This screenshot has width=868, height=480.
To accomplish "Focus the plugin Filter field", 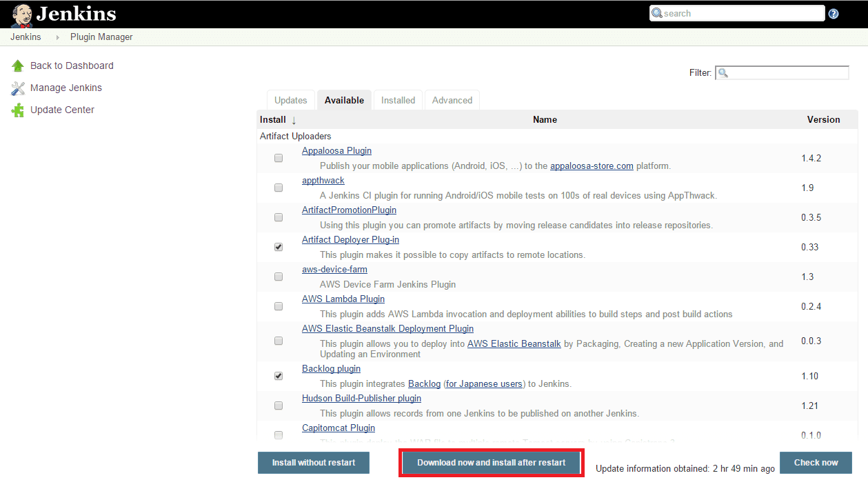I will (x=782, y=72).
